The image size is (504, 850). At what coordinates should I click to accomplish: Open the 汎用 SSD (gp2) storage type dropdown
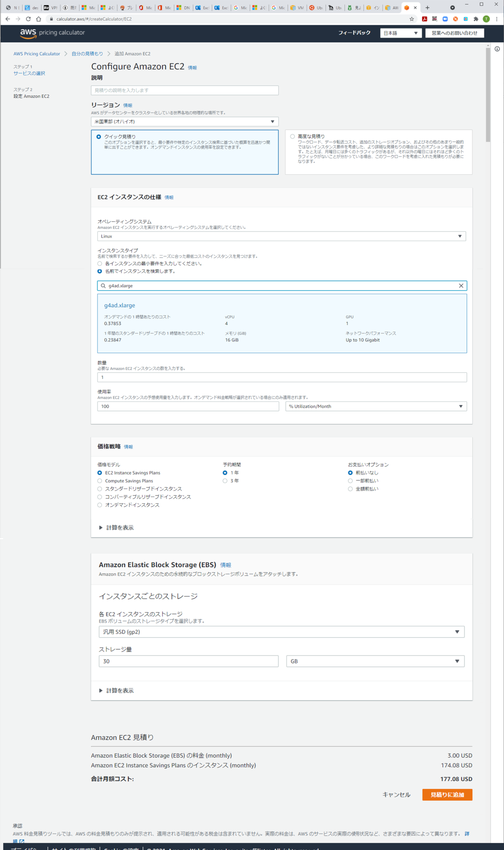coord(281,632)
